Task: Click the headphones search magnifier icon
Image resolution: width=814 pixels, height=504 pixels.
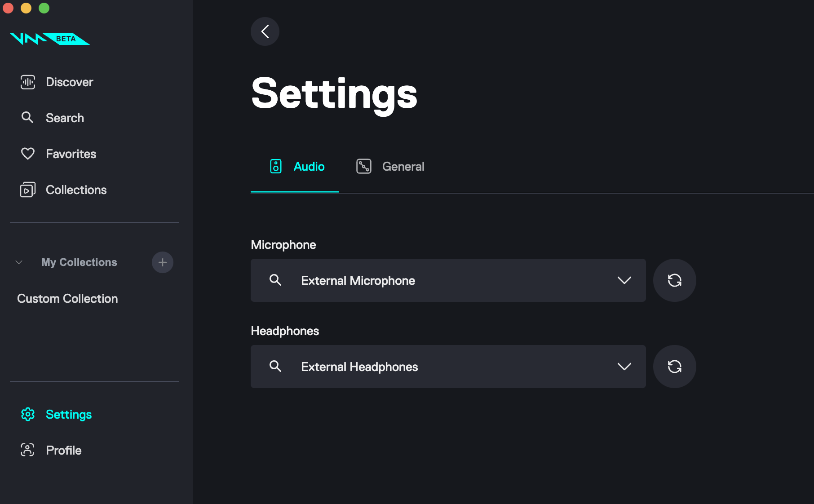Action: [x=275, y=367]
